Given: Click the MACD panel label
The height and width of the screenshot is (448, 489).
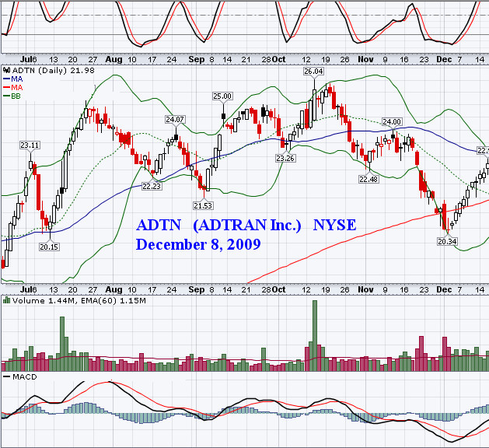Looking at the screenshot, I should pos(25,377).
